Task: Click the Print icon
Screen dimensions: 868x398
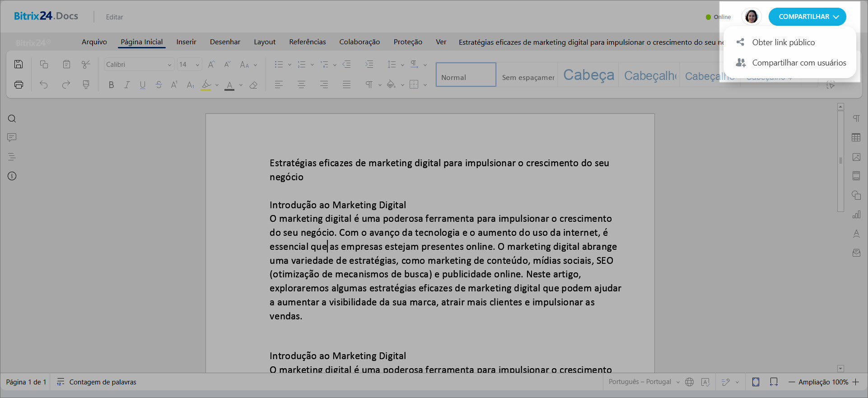Action: point(19,84)
